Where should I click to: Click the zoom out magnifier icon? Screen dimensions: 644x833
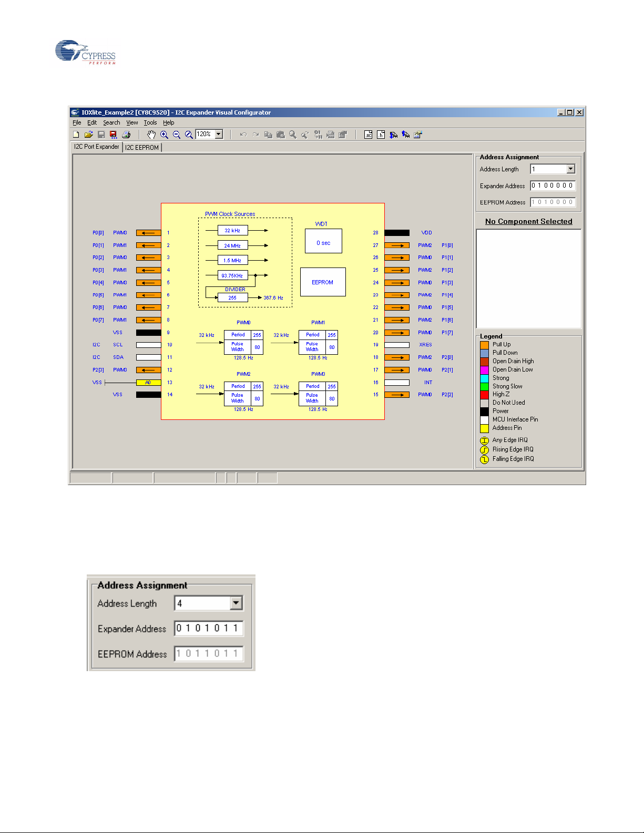[x=177, y=135]
